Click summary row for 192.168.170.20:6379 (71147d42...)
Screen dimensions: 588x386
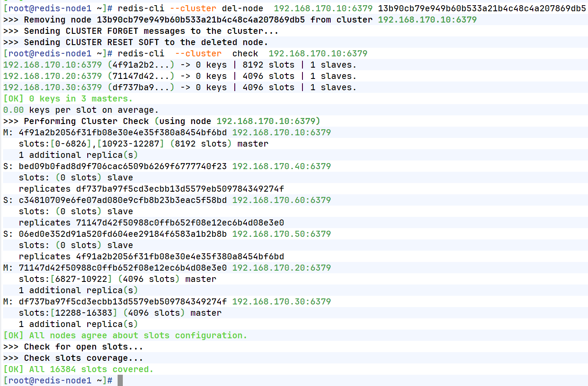[x=180, y=76]
